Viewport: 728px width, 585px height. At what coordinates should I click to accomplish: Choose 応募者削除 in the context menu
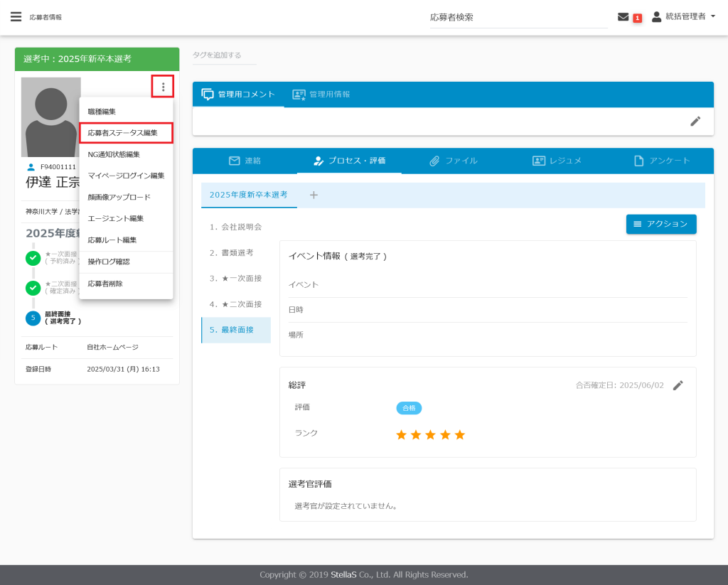click(105, 284)
